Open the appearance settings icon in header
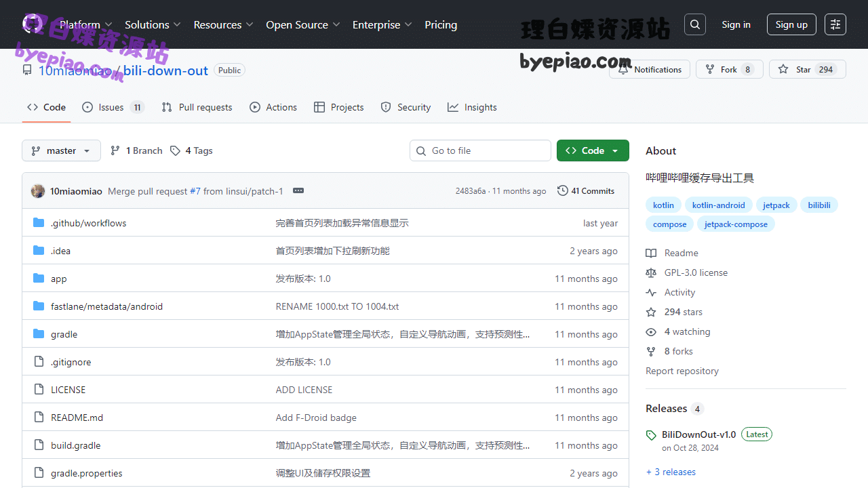 point(835,24)
